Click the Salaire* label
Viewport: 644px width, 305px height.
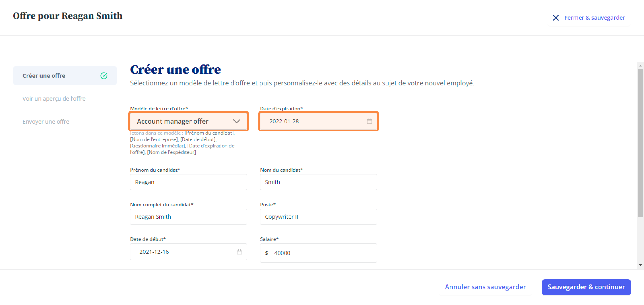(269, 239)
